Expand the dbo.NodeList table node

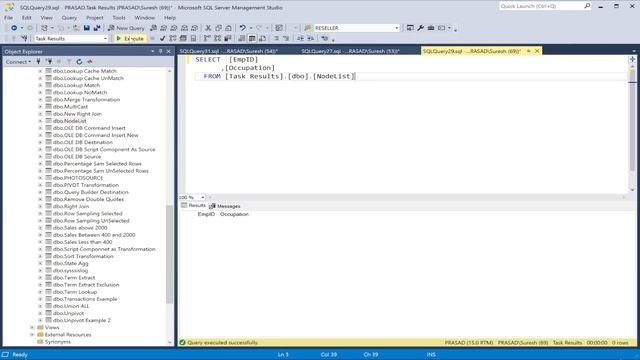[x=40, y=121]
